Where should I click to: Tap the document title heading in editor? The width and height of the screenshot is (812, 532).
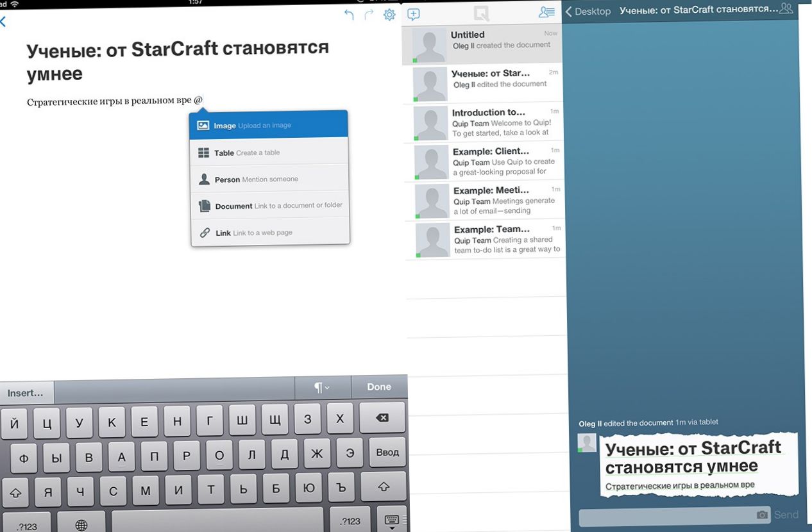(178, 61)
